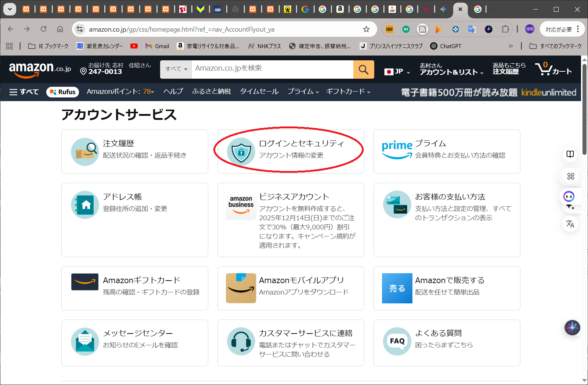Open the shopping cart icon
588x385 pixels.
click(x=553, y=69)
